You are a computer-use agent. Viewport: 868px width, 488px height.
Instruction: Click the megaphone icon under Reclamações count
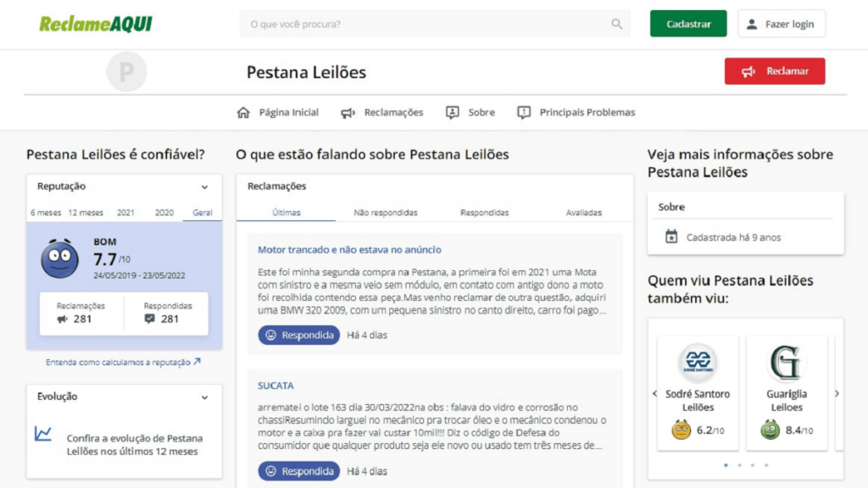[62, 319]
